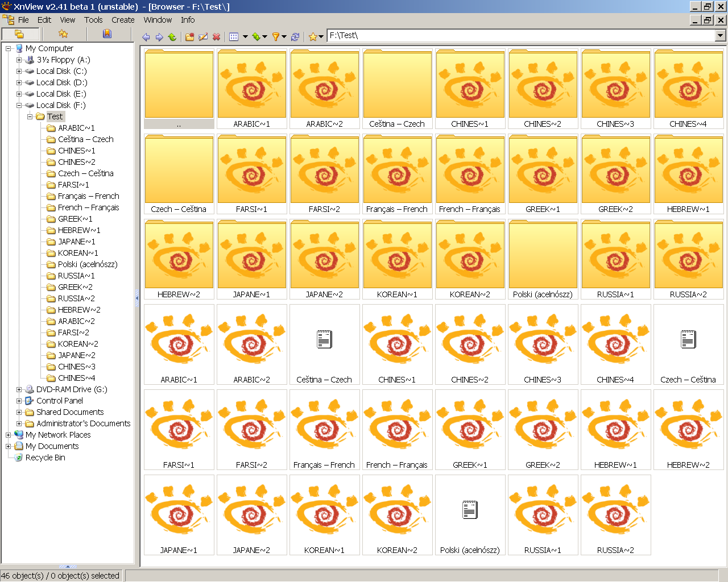The image size is (728, 582).
Task: Select Local Disk (E:) in the tree
Action: tap(61, 94)
